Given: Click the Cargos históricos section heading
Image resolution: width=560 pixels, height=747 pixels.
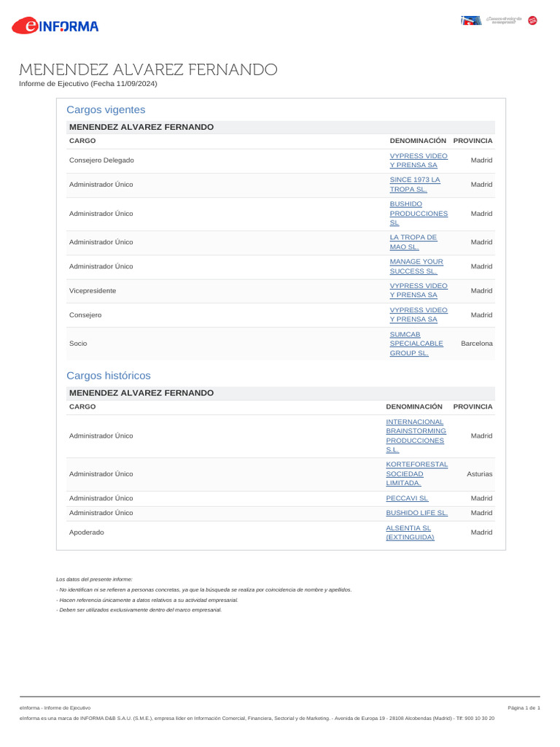Looking at the screenshot, I should tap(109, 375).
